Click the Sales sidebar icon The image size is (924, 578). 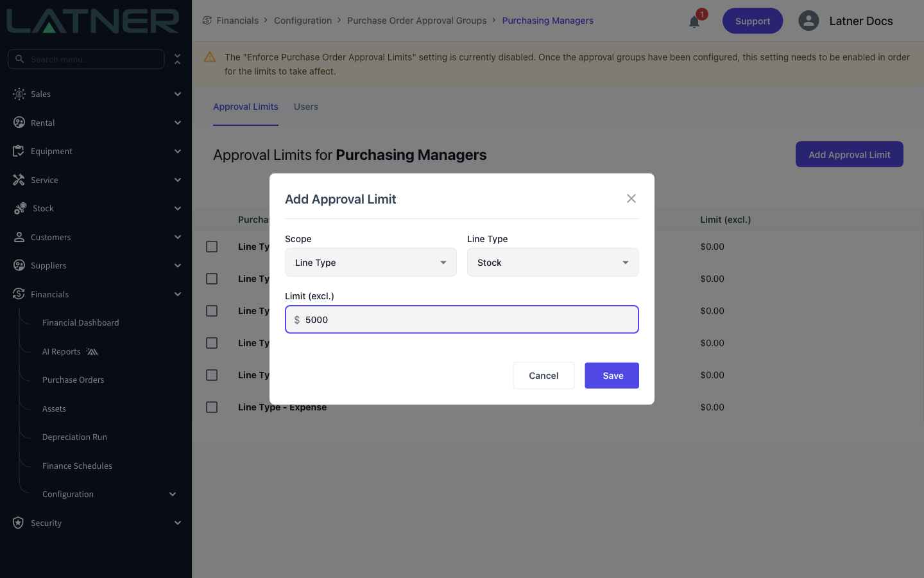[x=19, y=94]
